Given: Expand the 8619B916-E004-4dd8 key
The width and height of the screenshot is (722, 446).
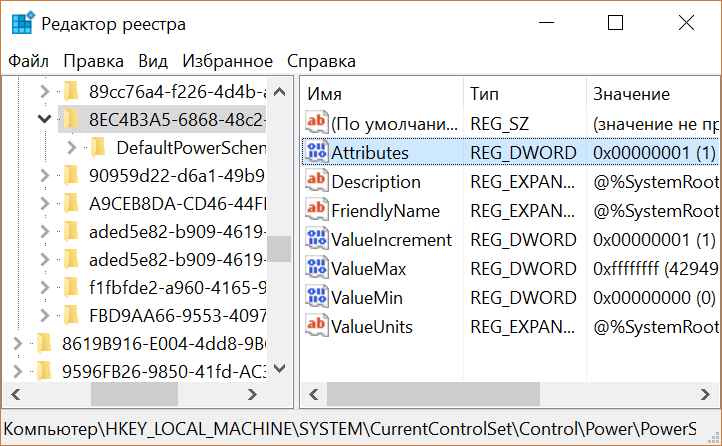Looking at the screenshot, I should pyautogui.click(x=17, y=343).
